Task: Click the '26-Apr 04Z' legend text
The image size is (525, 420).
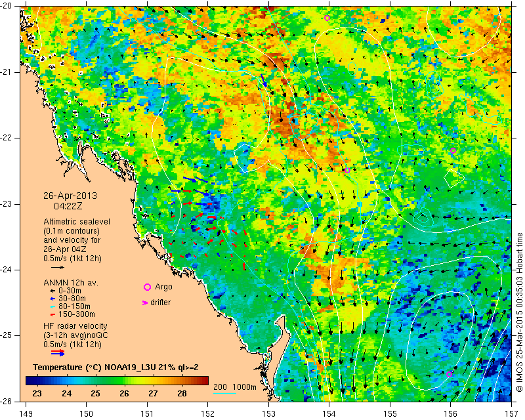Action: [x=64, y=249]
